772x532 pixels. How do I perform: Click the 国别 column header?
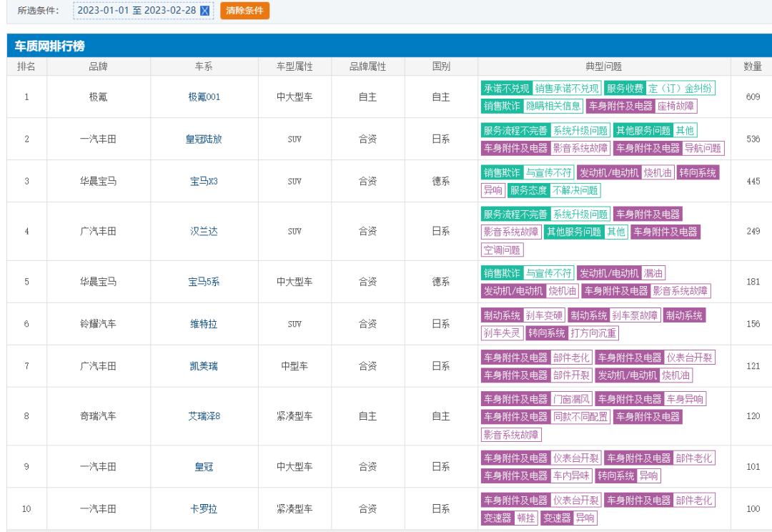pyautogui.click(x=441, y=66)
